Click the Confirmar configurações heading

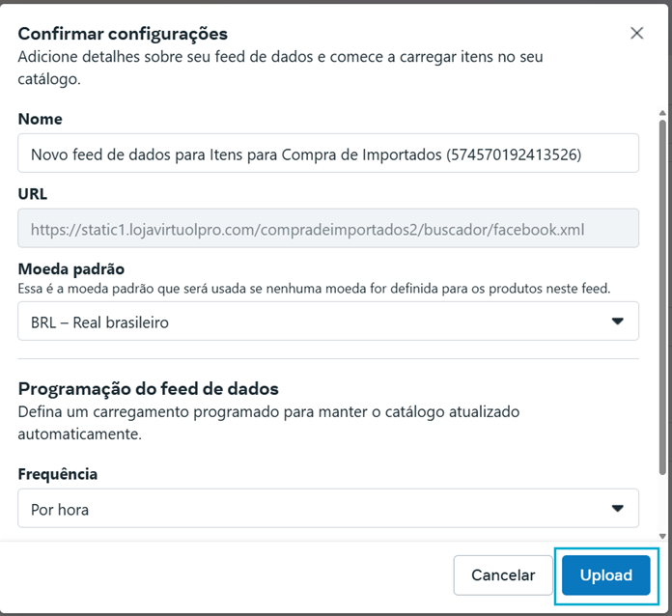(x=123, y=34)
